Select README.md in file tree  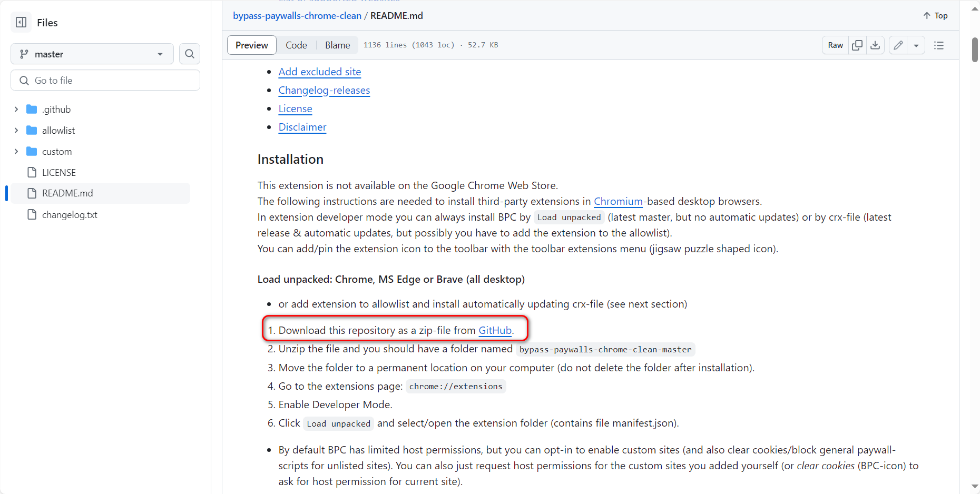[x=100, y=193]
